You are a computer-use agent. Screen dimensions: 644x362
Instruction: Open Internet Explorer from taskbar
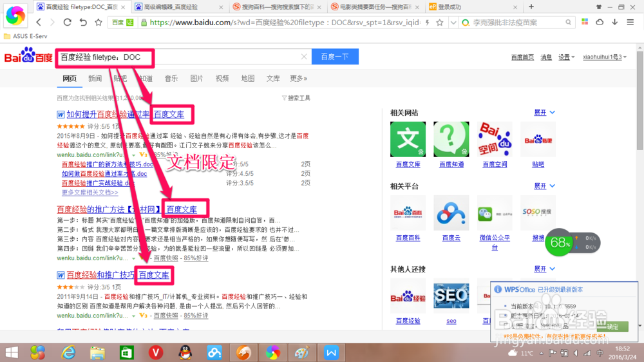coord(68,352)
